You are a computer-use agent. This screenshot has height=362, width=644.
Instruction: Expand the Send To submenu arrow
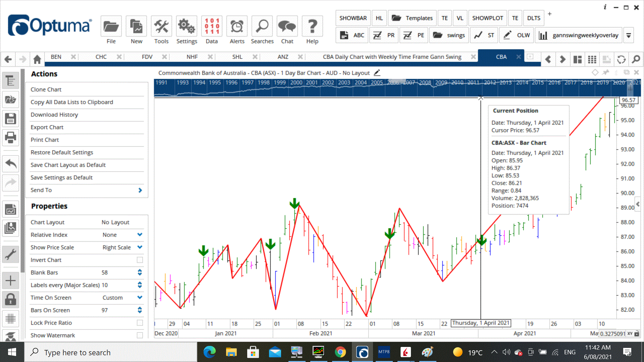[140, 190]
